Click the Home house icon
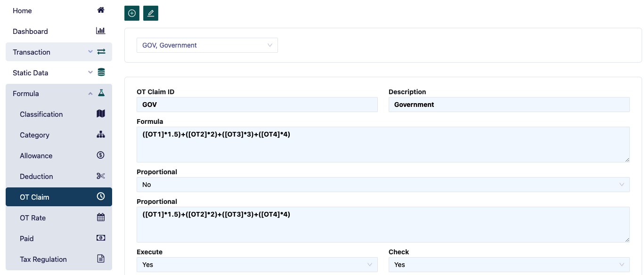This screenshot has height=275, width=644. pos(101,10)
